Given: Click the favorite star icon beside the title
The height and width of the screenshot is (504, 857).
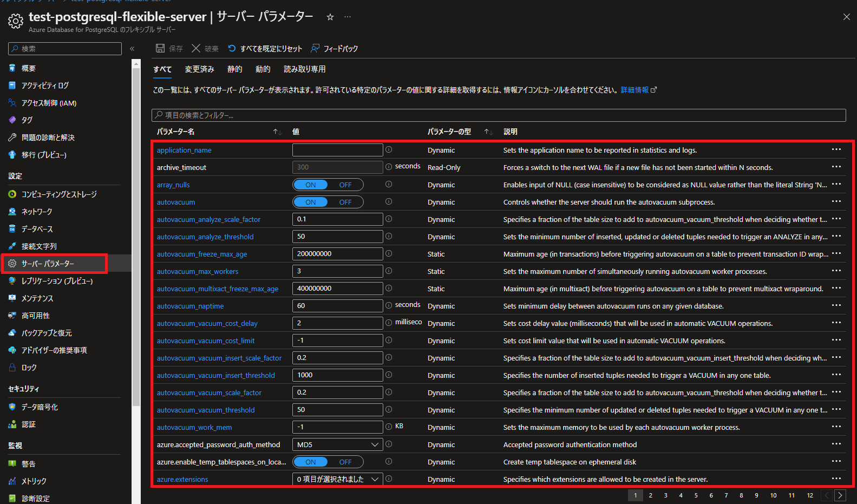Looking at the screenshot, I should 330,17.
